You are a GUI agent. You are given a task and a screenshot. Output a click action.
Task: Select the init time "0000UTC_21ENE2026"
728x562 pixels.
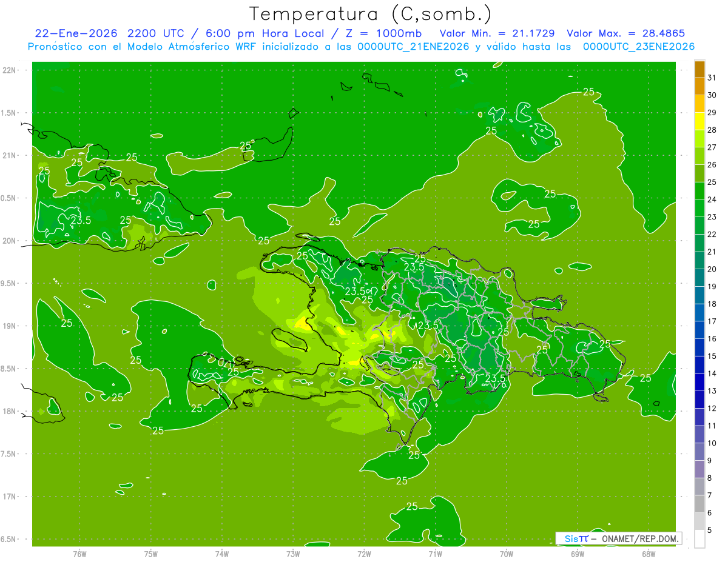click(x=410, y=47)
